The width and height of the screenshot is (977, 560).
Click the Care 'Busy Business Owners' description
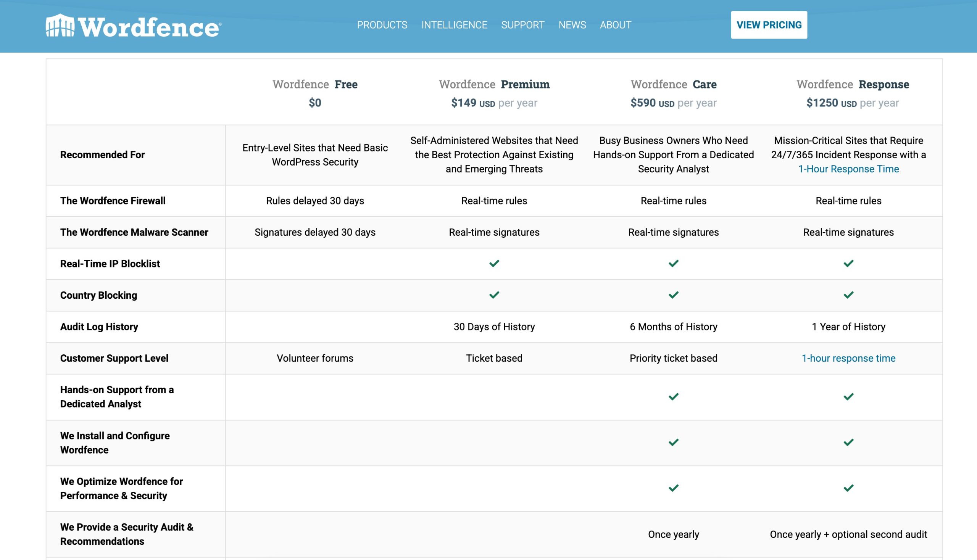(x=673, y=154)
